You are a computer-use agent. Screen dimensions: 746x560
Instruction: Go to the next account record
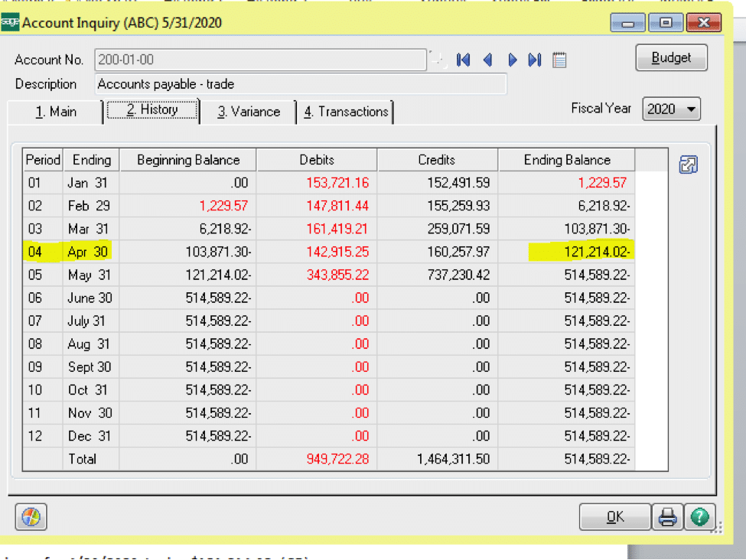coord(512,60)
